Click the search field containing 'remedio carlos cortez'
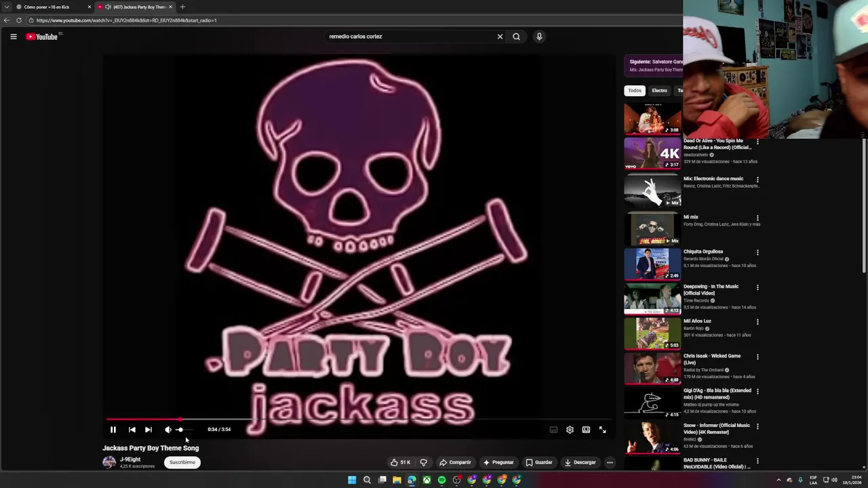 412,37
